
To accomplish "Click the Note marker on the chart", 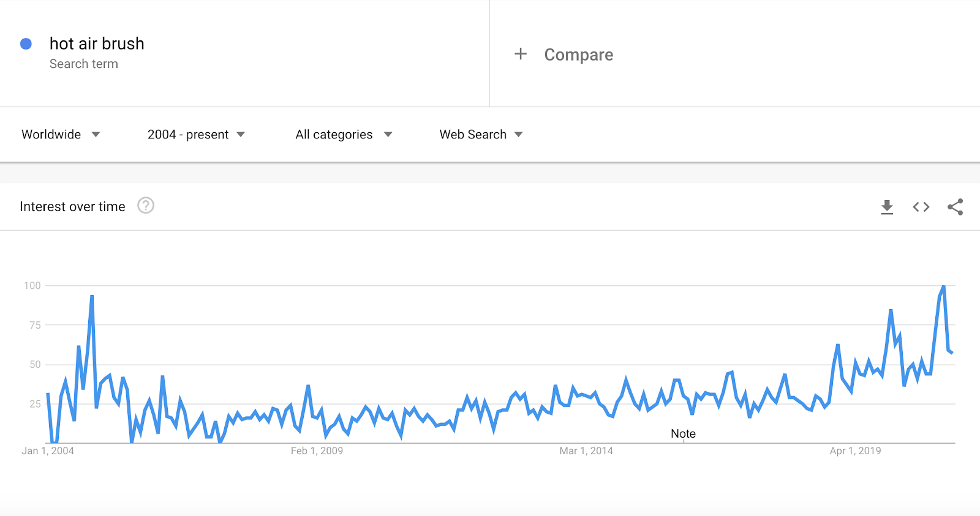I will click(x=683, y=433).
